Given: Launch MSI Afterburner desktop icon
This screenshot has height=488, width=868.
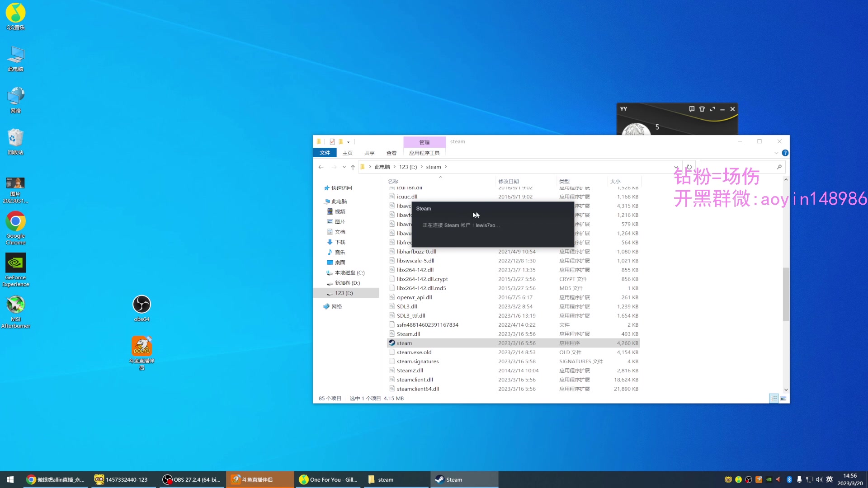Looking at the screenshot, I should coord(15,312).
